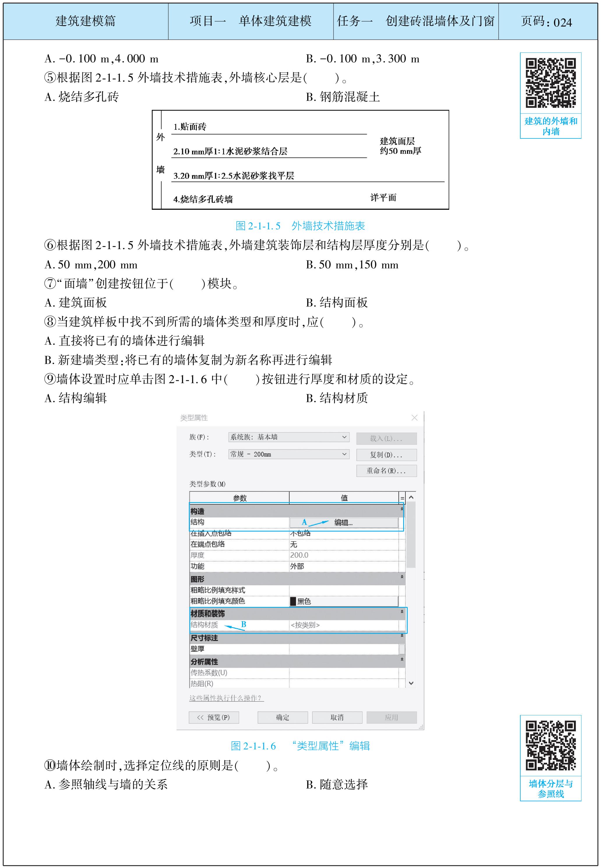Collapse the 分析属性 section chevron
Viewport: 601px width, 868px height.
[402, 659]
